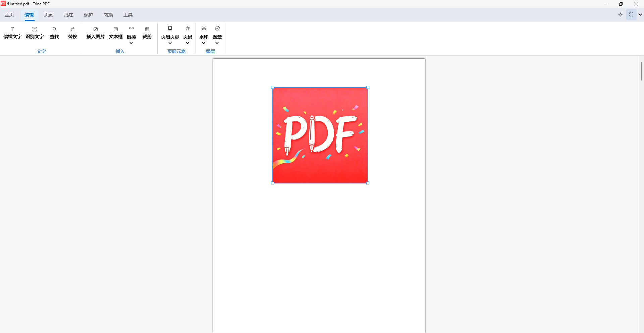Add a 文本框 text box

(x=116, y=33)
